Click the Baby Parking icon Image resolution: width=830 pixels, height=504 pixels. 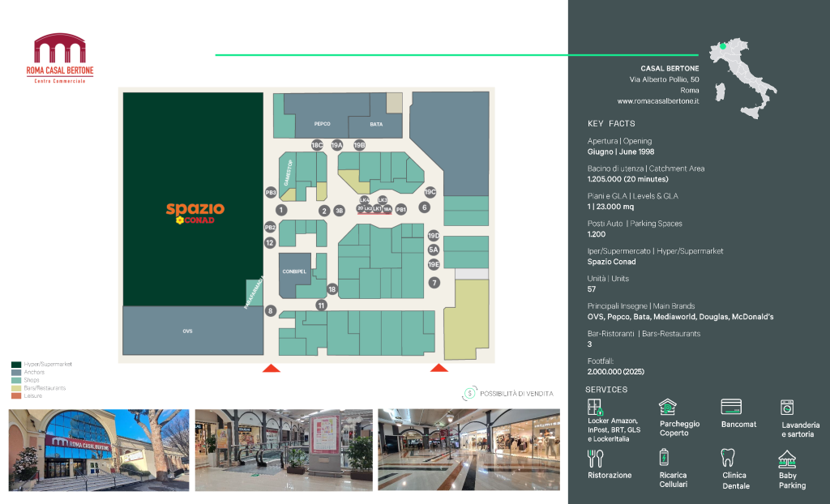pyautogui.click(x=787, y=459)
